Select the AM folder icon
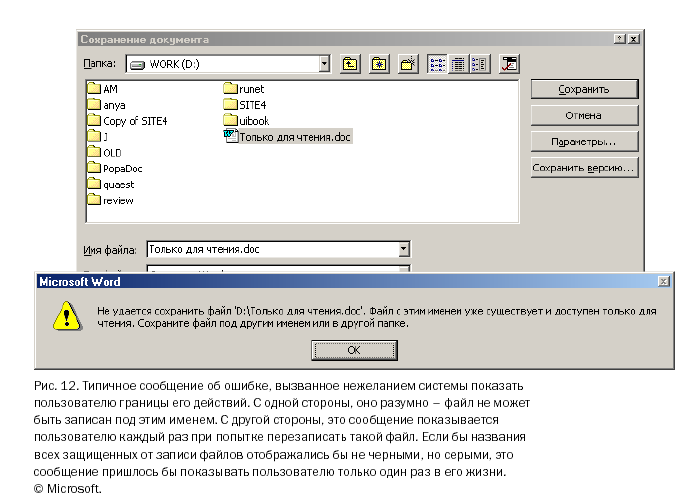688x502 pixels. point(94,88)
